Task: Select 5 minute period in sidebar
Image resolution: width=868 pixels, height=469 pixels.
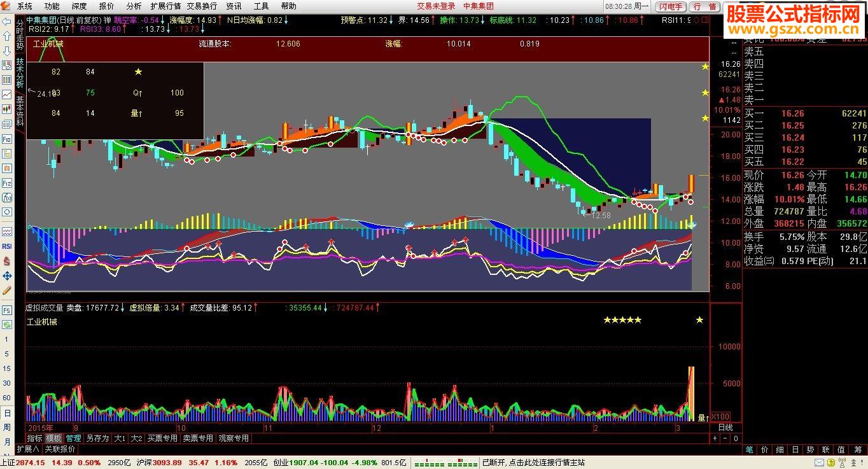Action: 6,354
